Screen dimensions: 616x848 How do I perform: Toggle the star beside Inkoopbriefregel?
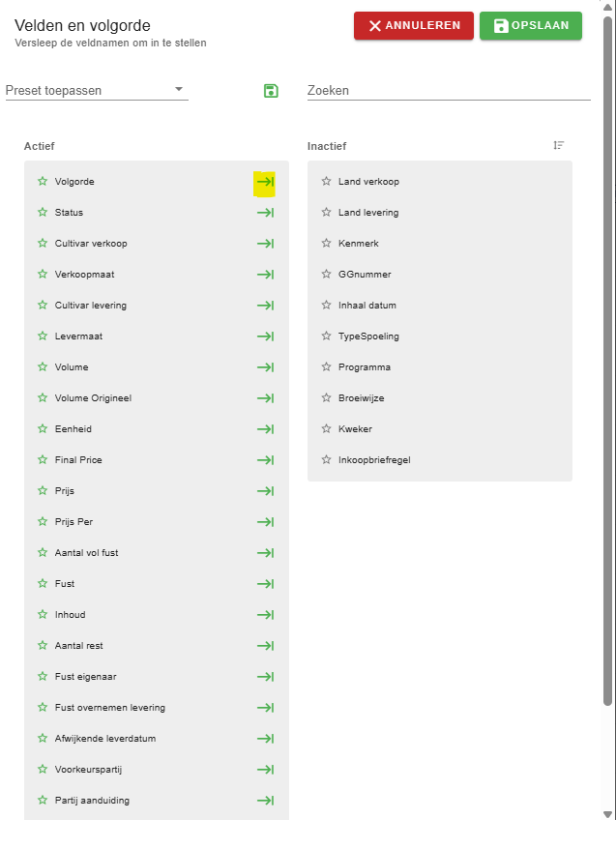[x=326, y=460]
